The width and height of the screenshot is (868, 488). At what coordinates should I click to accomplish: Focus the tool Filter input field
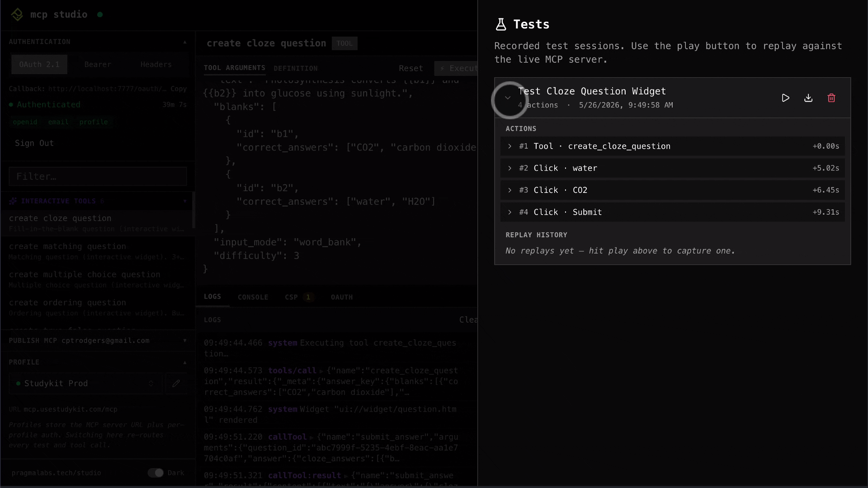pyautogui.click(x=98, y=177)
